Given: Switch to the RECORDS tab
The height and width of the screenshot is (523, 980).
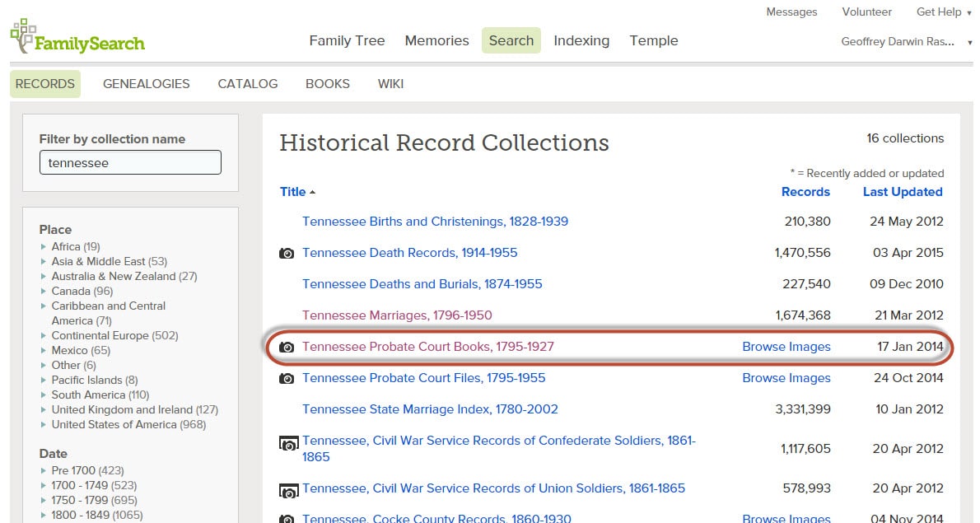Looking at the screenshot, I should click(x=45, y=84).
